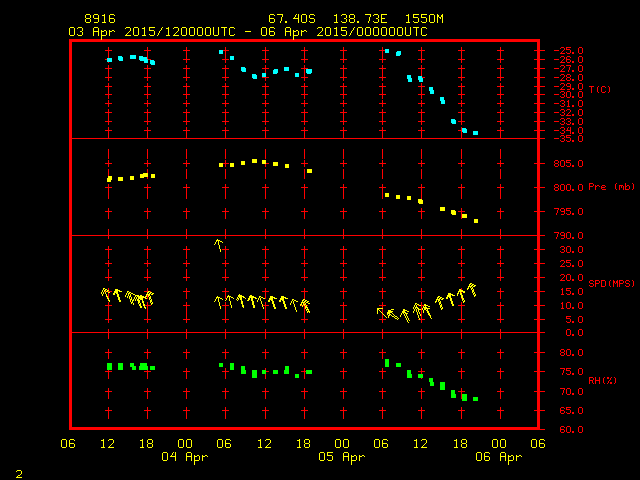Screen dimensions: 640x480
Task: Click the RH(%) humidity axis label
Action: [x=602, y=381]
